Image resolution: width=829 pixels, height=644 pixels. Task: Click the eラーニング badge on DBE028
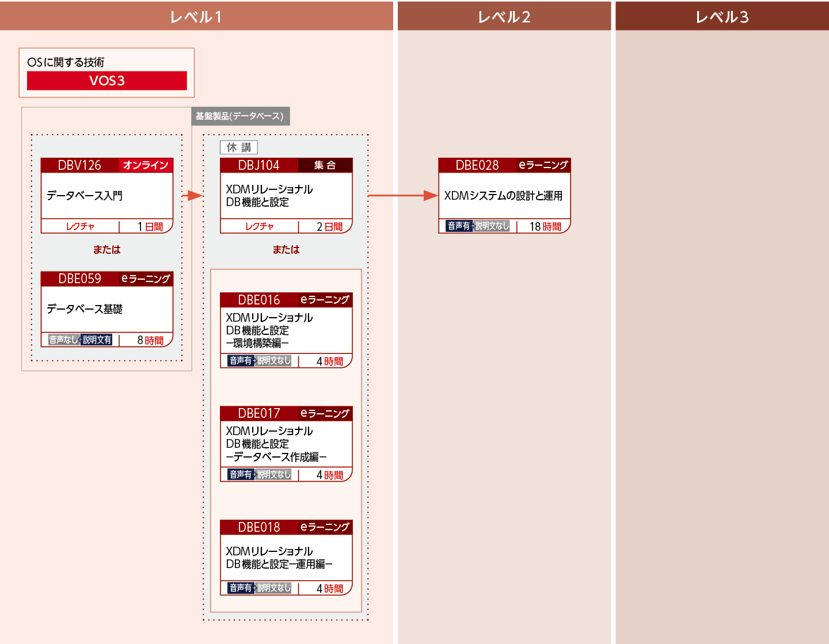tap(543, 165)
